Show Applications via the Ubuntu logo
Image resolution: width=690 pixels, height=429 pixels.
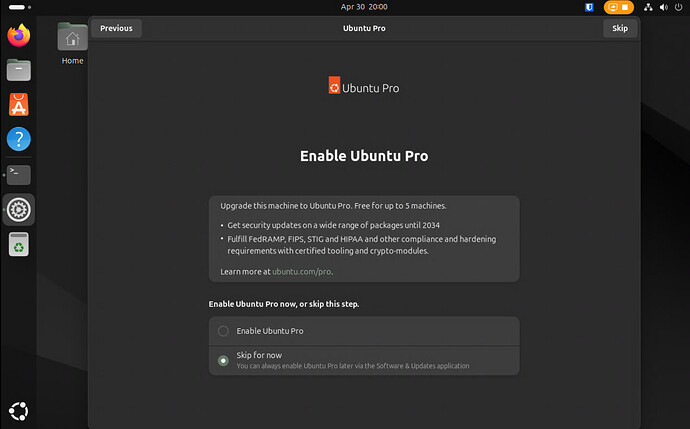click(x=18, y=411)
